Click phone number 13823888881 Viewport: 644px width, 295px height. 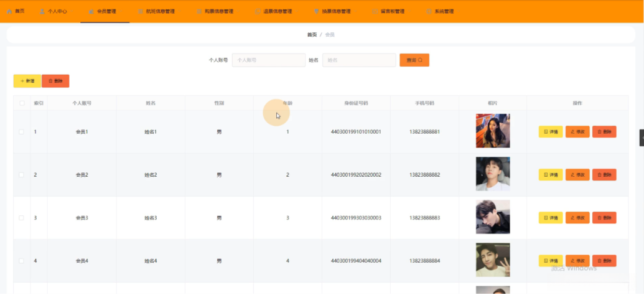[x=425, y=132]
